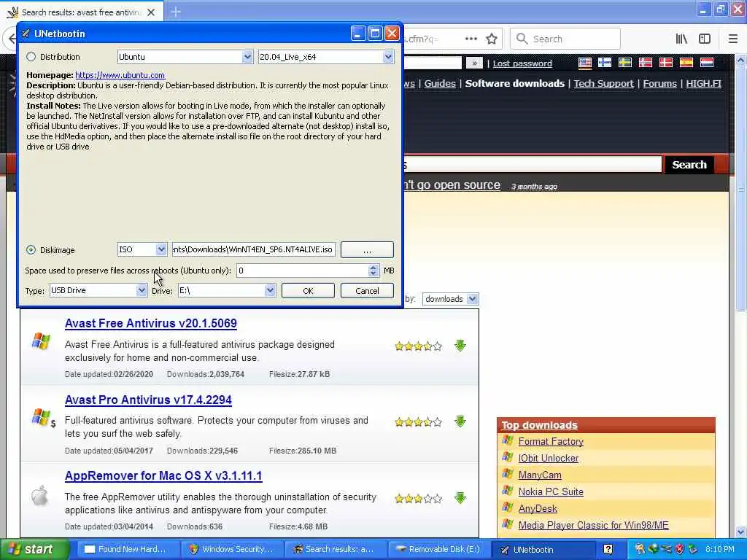
Task: Open AppRemover for Mac OS X link
Action: (163, 475)
